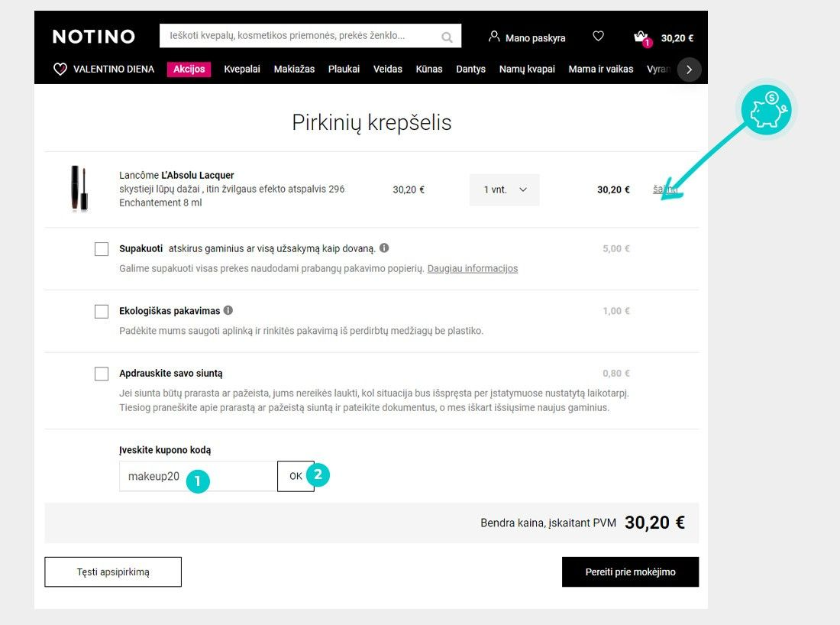Screen dimensions: 840x625
Task: Open the Makiažas category
Action: pyautogui.click(x=294, y=69)
